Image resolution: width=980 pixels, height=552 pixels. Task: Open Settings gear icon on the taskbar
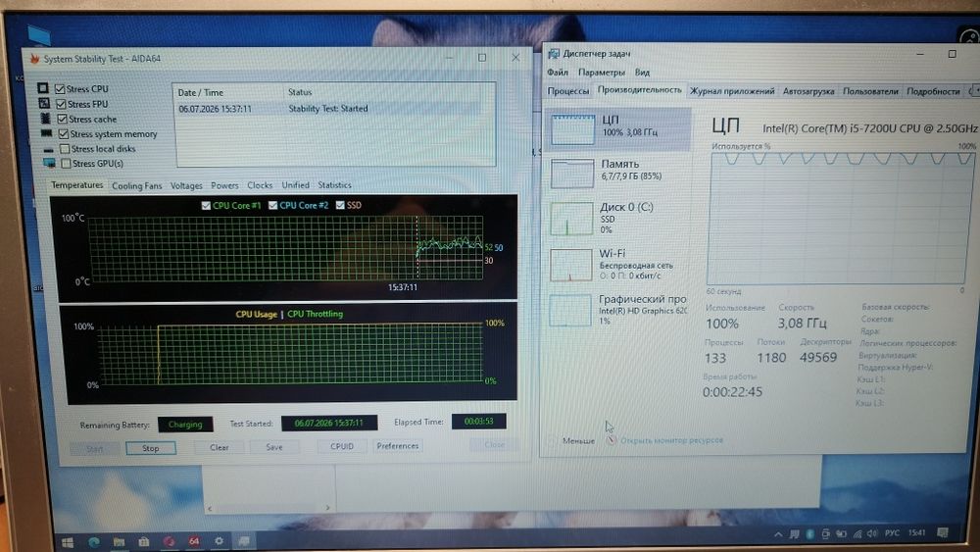point(219,541)
